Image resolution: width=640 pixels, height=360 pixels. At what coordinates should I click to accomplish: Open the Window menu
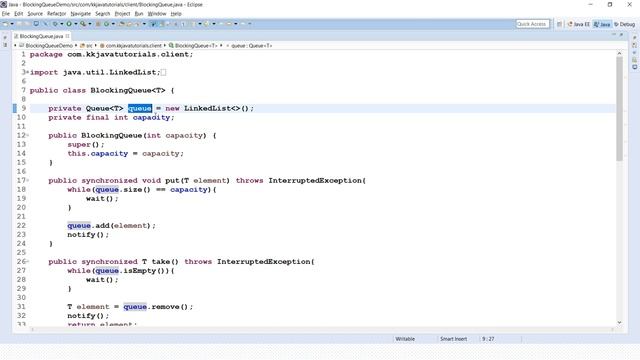click(x=157, y=13)
